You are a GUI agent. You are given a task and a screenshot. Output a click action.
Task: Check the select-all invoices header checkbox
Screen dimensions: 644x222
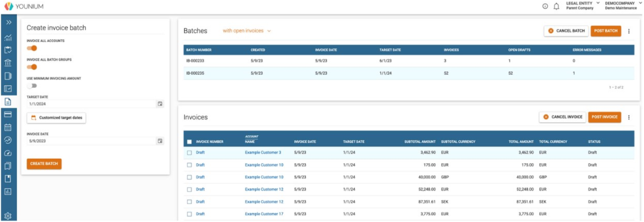coord(189,142)
